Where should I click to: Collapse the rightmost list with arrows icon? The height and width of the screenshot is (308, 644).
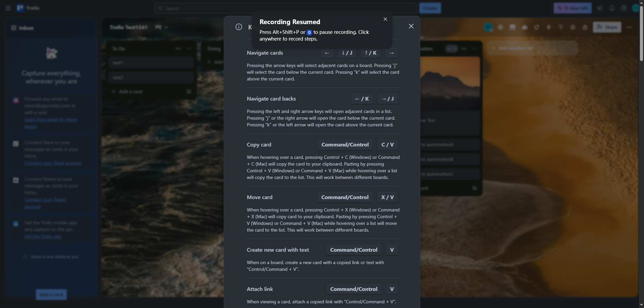(x=464, y=49)
